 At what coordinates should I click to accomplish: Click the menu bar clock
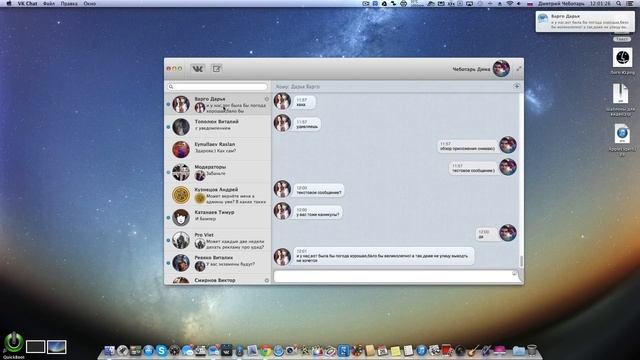[600, 3]
